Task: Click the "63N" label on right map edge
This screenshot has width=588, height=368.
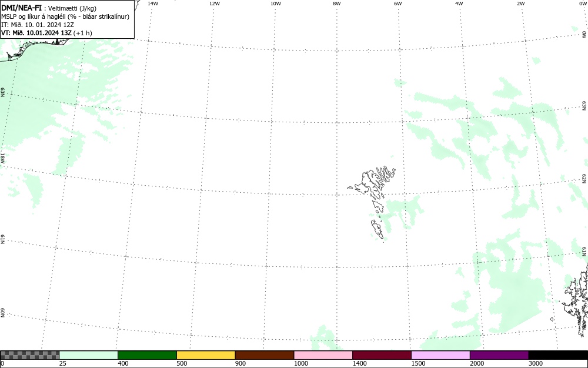Action: [584, 106]
